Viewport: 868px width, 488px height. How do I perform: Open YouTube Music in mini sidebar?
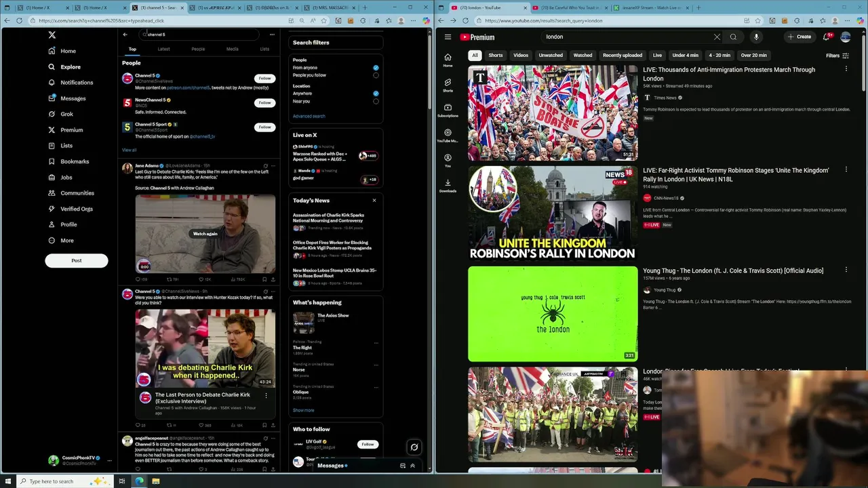[448, 135]
